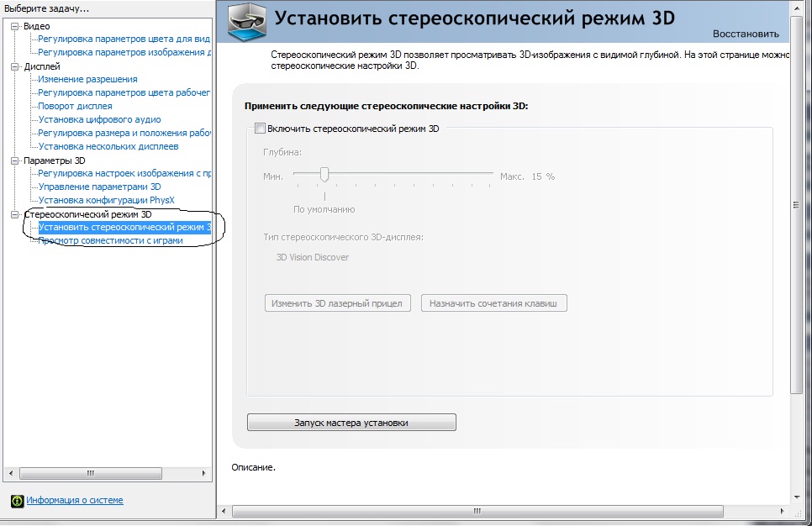
Task: Click the main panel horizontal scrollbar thumb
Action: pos(477,512)
